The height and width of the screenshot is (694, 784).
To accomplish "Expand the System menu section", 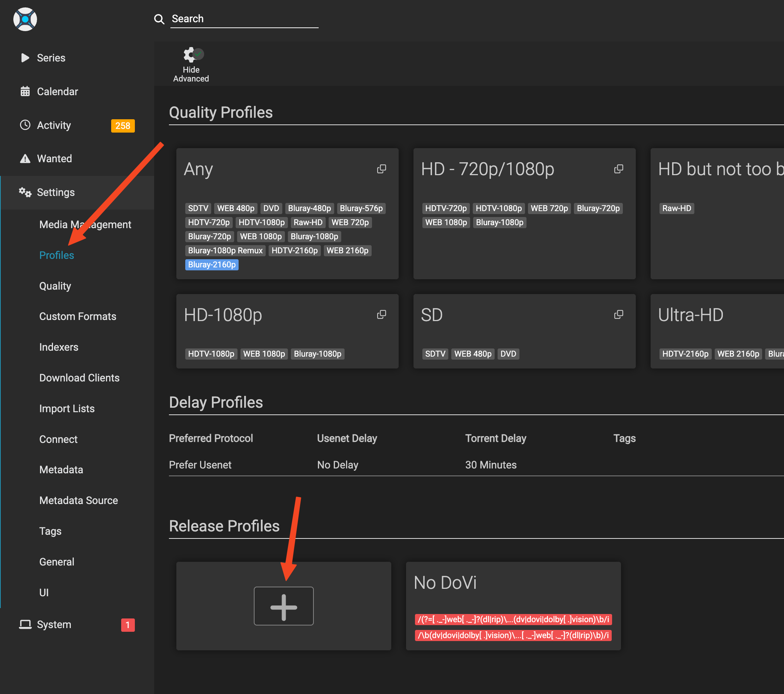I will (x=54, y=625).
